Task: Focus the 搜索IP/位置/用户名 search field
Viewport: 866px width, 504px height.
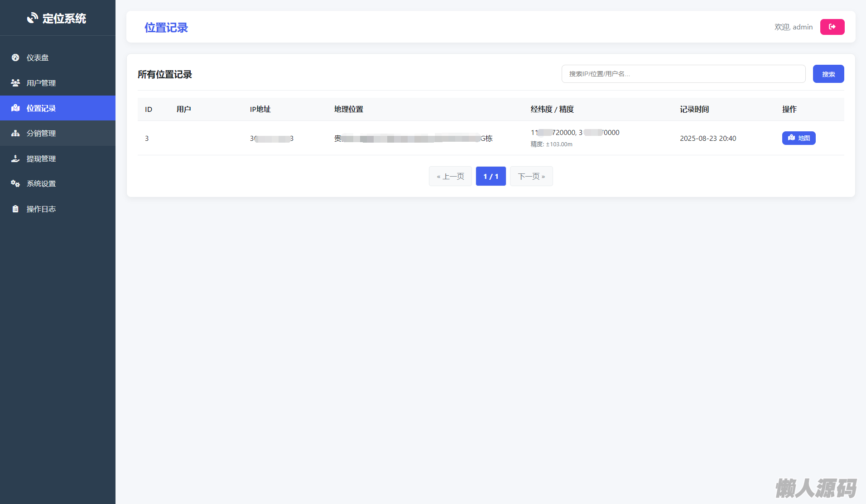Action: pyautogui.click(x=683, y=74)
